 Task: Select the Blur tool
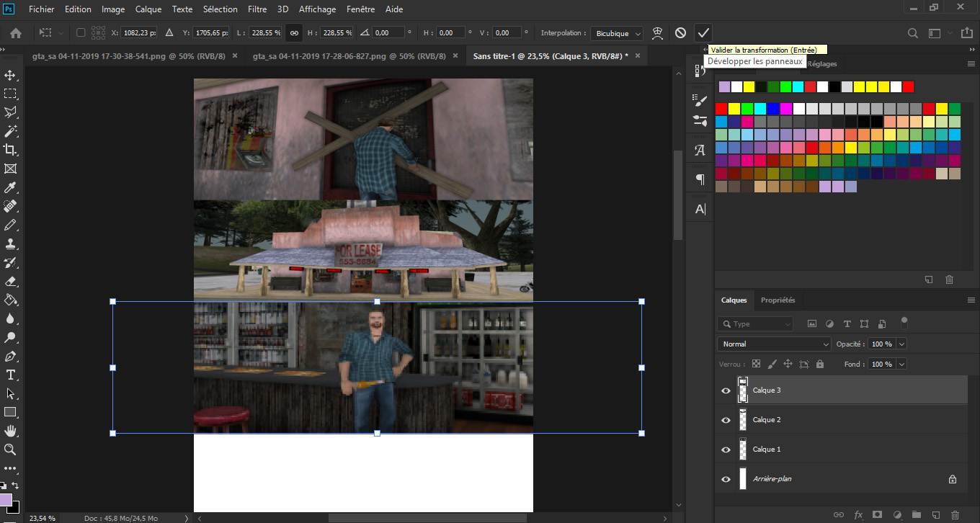pyautogui.click(x=11, y=318)
